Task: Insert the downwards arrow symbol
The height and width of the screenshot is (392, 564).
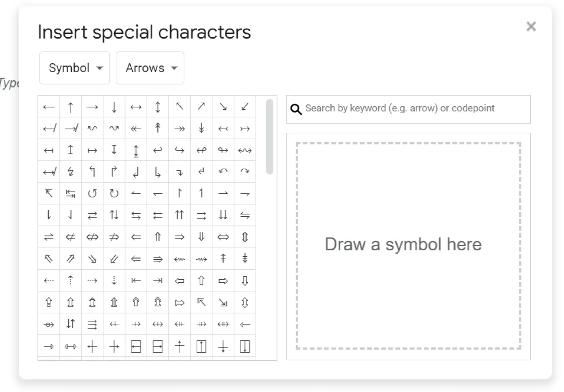Action: pos(114,106)
